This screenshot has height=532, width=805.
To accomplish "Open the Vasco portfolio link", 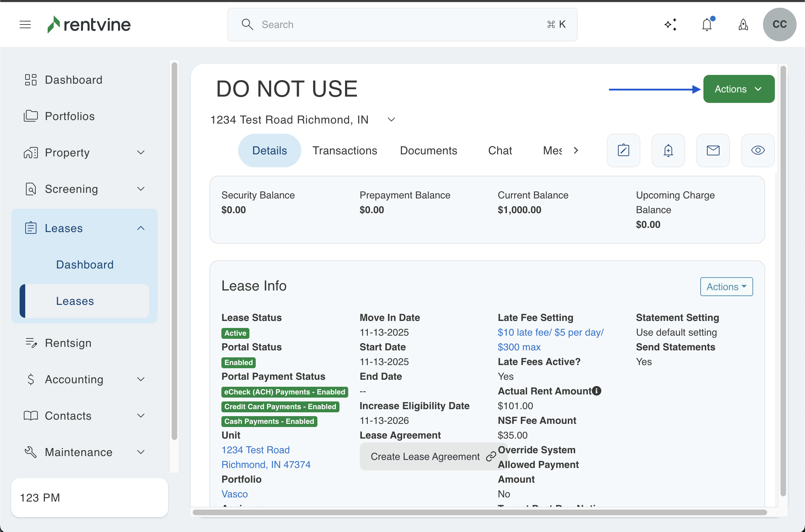I will tap(235, 494).
